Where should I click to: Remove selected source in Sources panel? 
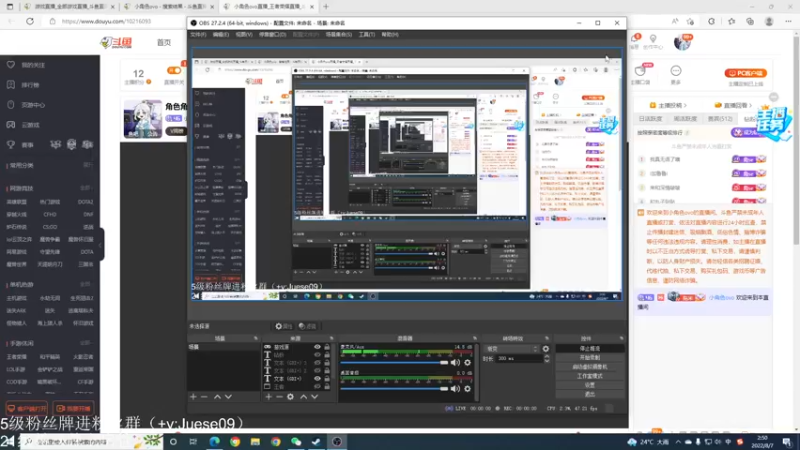279,396
